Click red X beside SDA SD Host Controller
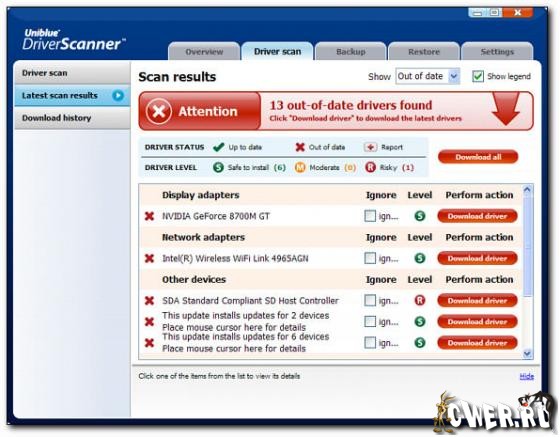Screen dimensions: 560x437 (149, 301)
